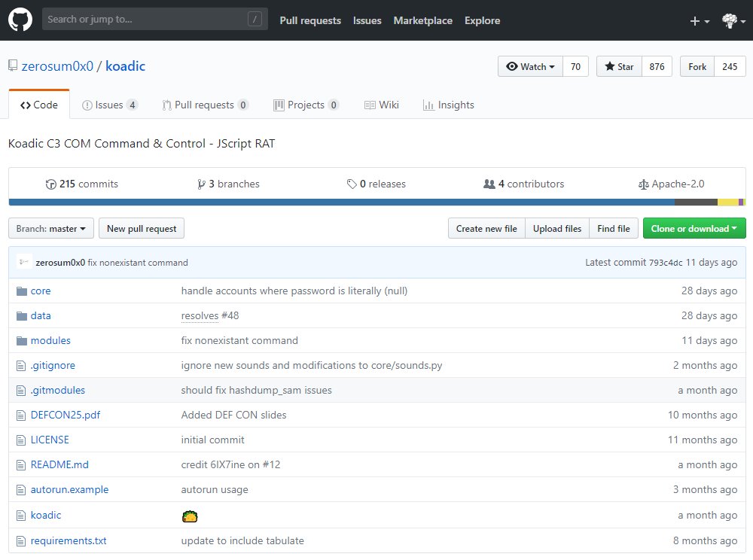Click the LICENSE file icon
This screenshot has width=753, height=560.
pos(20,440)
